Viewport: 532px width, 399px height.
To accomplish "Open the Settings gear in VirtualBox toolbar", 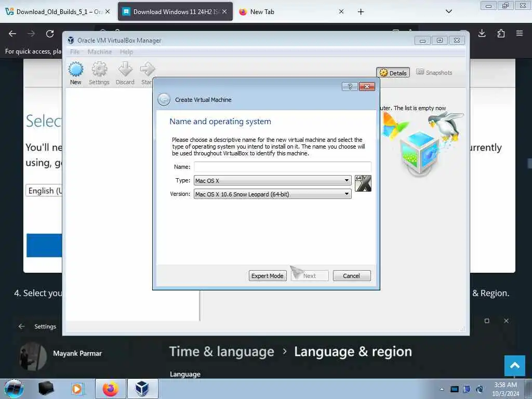I will [x=99, y=73].
